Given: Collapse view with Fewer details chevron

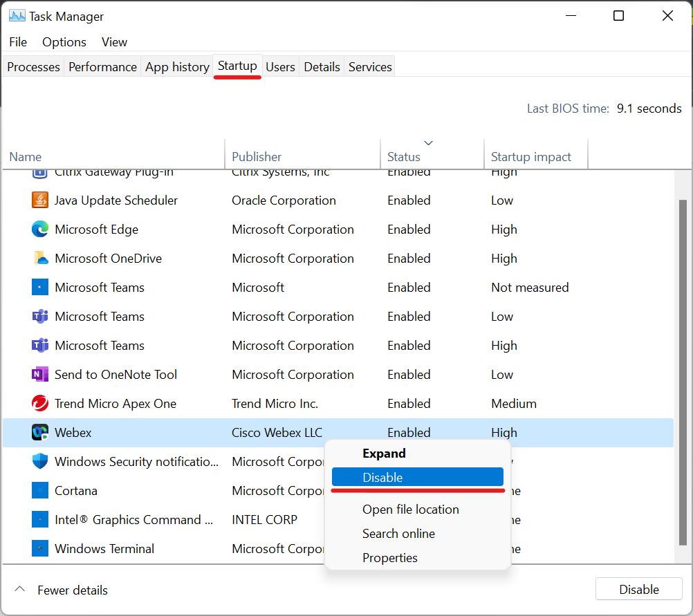Looking at the screenshot, I should 19,589.
